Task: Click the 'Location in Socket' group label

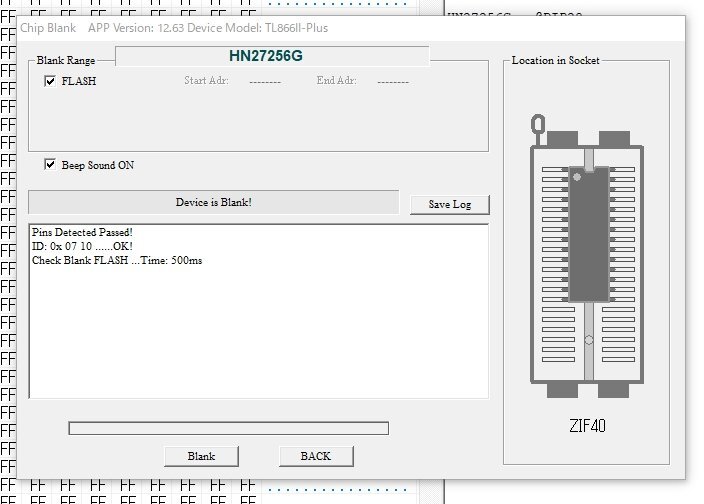Action: click(555, 61)
